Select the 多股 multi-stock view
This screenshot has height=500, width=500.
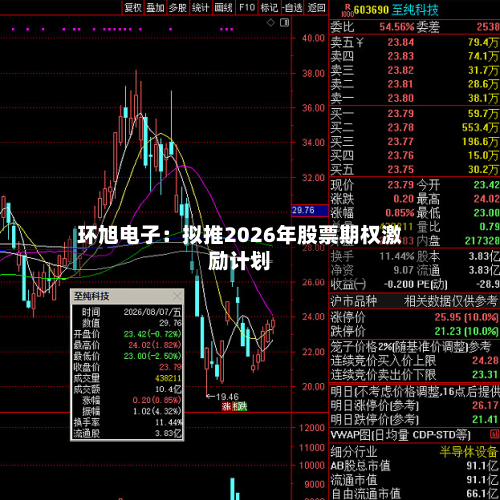[x=178, y=7]
